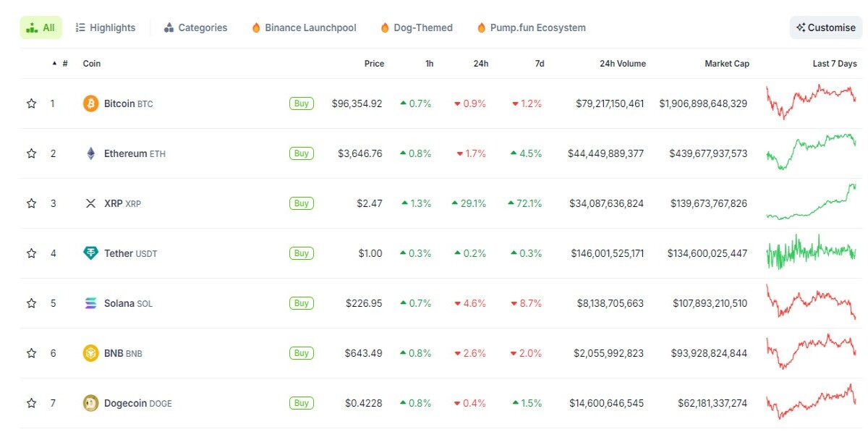Open Pump.fun Ecosystem category
The height and width of the screenshot is (432, 868).
531,27
